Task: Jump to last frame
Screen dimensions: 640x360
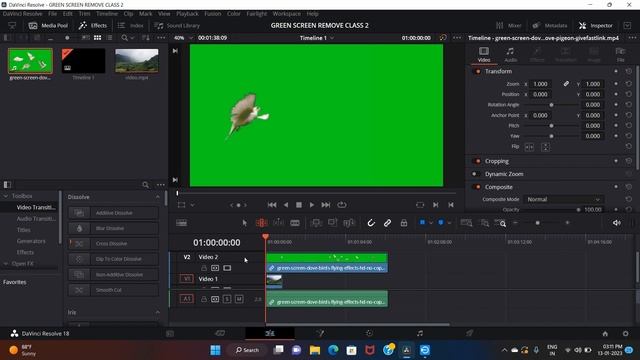Action: [x=326, y=204]
